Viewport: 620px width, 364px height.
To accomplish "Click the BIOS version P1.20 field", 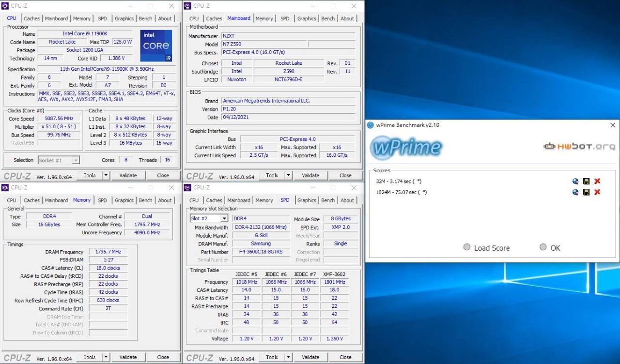I will [288, 109].
